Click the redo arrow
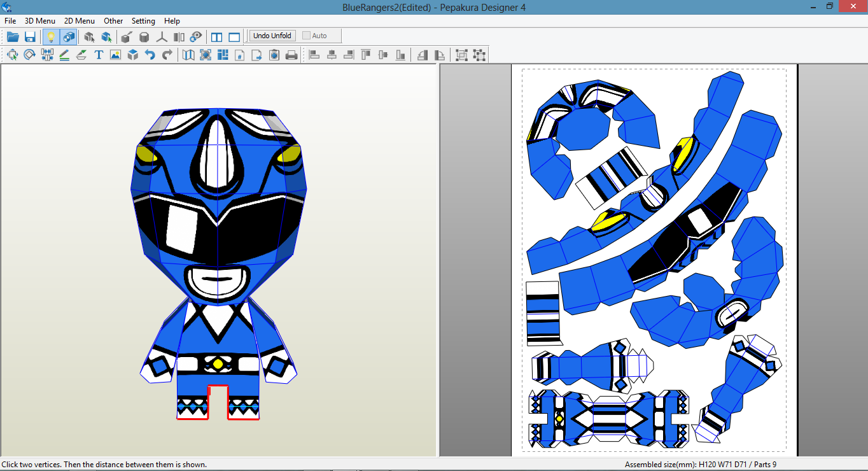This screenshot has width=868, height=471. tap(167, 55)
